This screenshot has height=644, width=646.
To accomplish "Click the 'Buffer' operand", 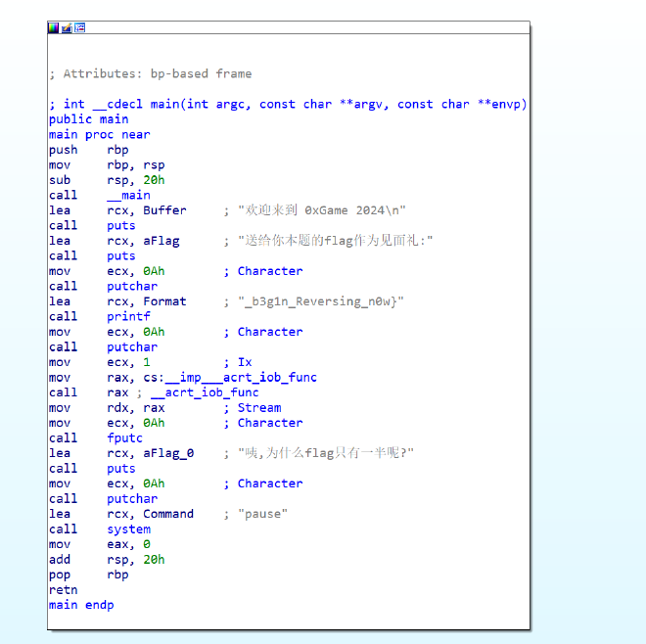I will 164,210.
